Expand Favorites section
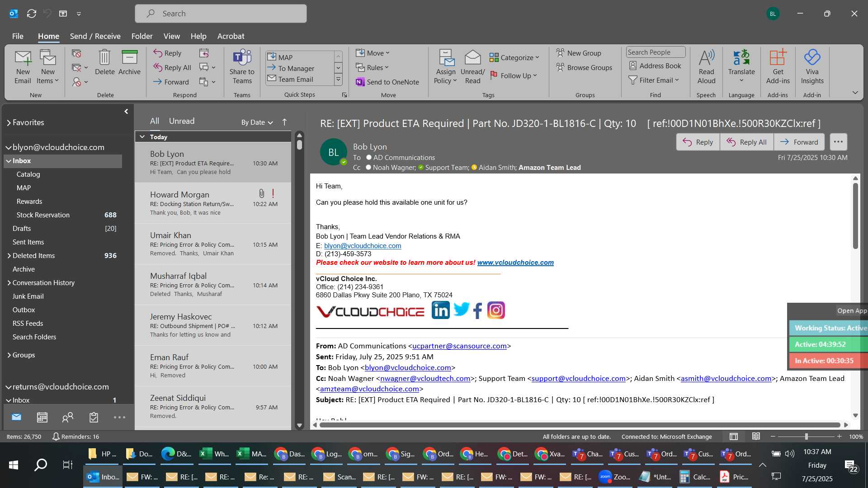This screenshot has width=868, height=488. click(x=9, y=123)
